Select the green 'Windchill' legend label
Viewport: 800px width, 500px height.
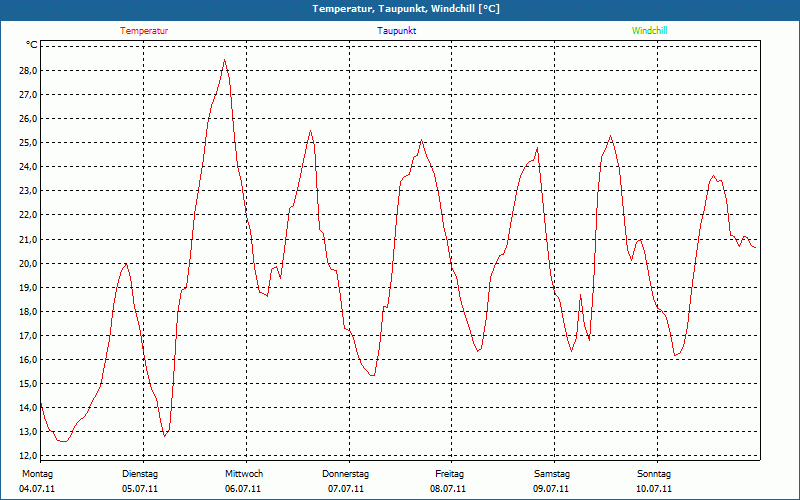tap(649, 31)
